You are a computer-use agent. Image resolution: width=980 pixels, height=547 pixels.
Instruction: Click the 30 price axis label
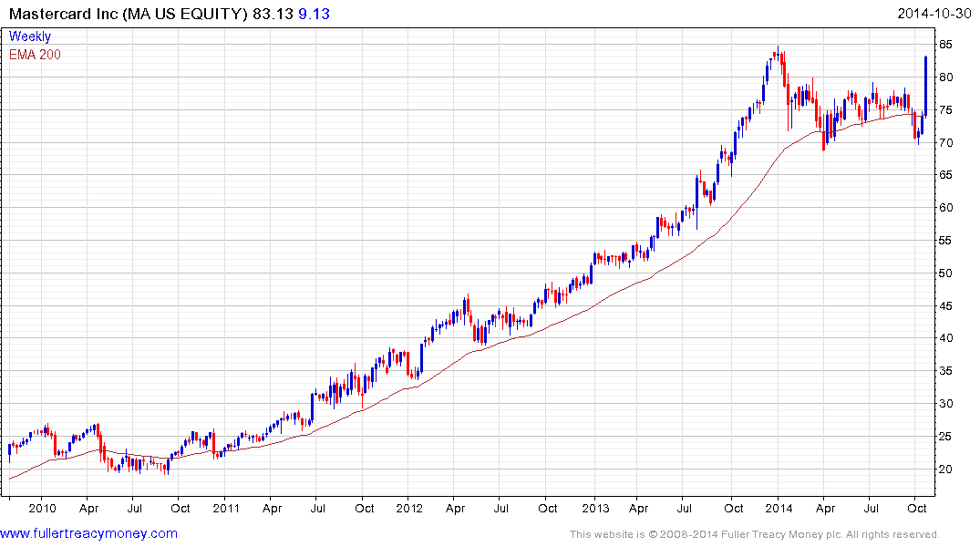click(945, 403)
